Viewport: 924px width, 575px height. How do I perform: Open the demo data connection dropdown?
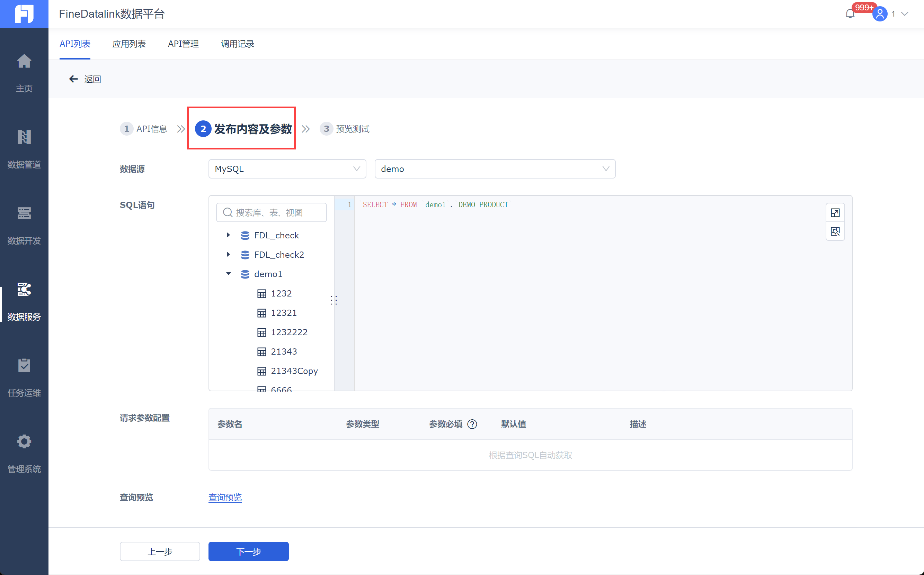tap(495, 169)
